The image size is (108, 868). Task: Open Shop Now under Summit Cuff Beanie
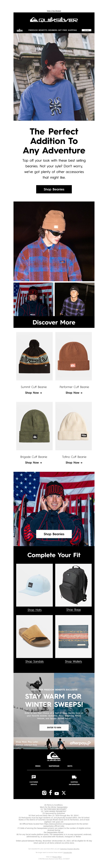click(34, 393)
